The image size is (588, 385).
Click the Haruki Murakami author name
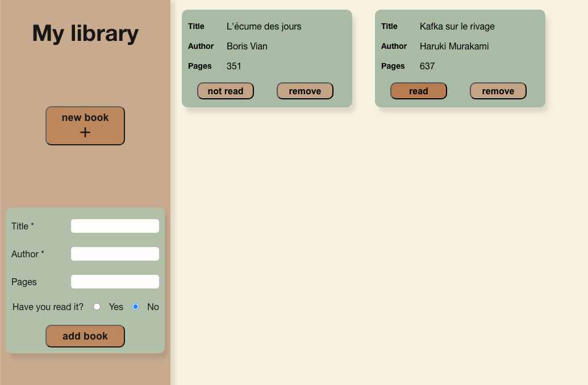point(454,46)
